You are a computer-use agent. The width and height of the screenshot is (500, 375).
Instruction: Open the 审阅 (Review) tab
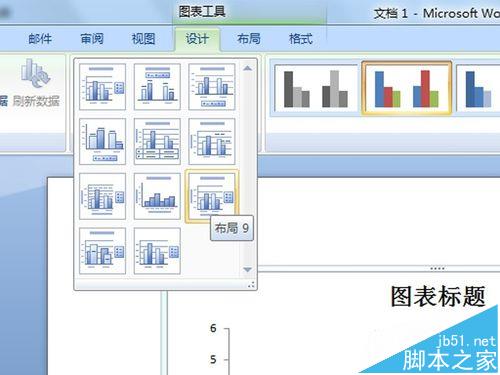[92, 39]
